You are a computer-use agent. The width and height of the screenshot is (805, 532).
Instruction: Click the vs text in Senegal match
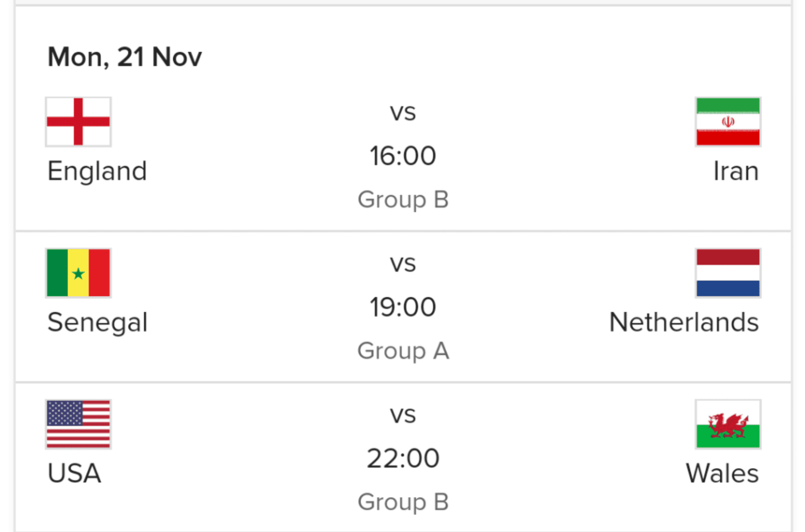click(403, 264)
